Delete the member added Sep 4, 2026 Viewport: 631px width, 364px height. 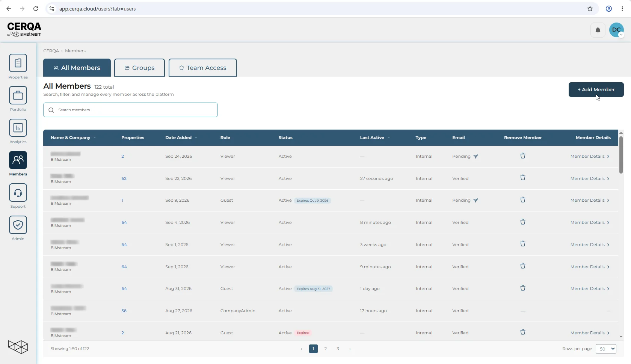click(x=523, y=222)
